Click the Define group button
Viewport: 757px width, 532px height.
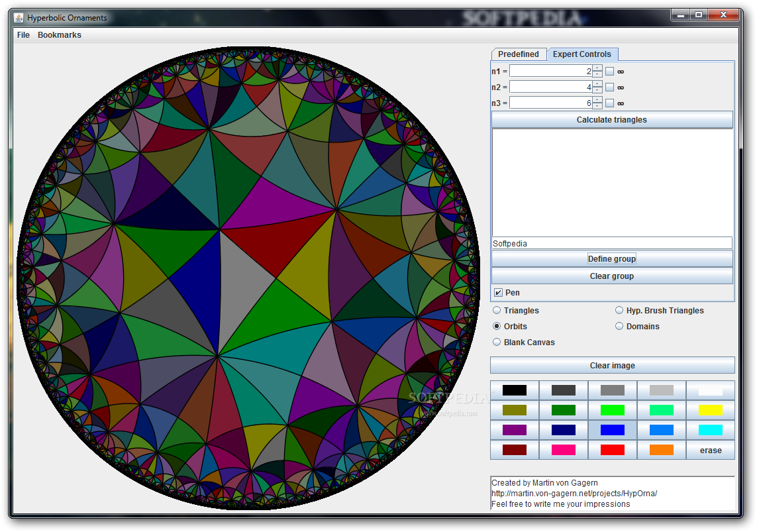click(x=612, y=259)
